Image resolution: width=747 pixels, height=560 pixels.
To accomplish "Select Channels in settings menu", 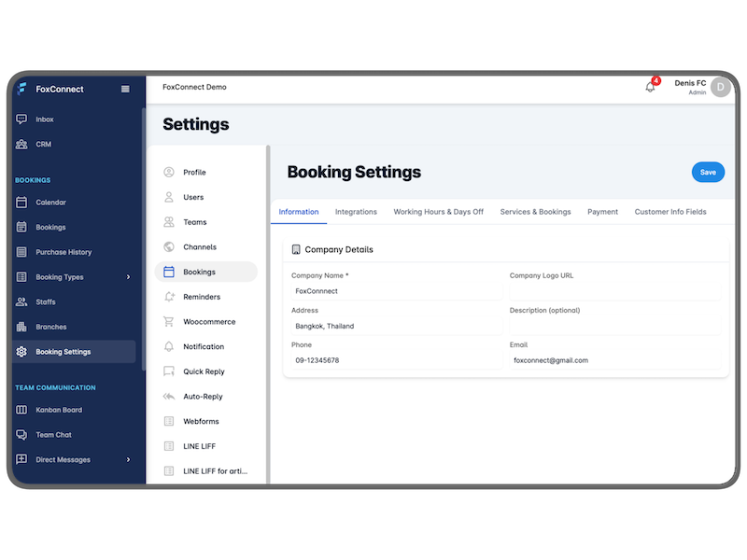I will point(199,247).
